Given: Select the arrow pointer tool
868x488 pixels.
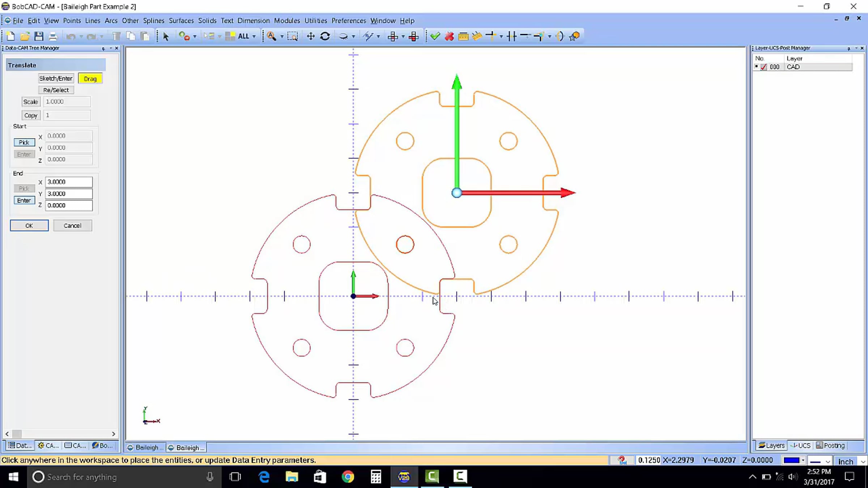Looking at the screenshot, I should [x=166, y=36].
